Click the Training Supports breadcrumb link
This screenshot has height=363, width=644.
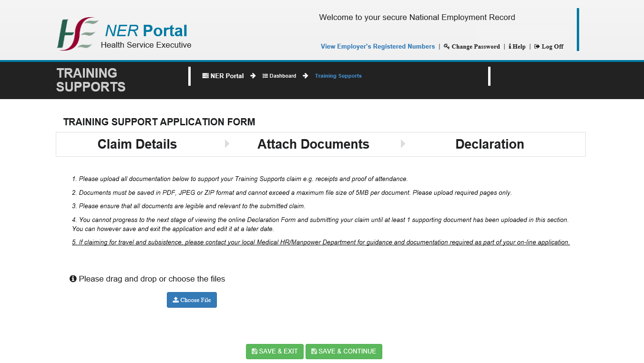coord(338,76)
